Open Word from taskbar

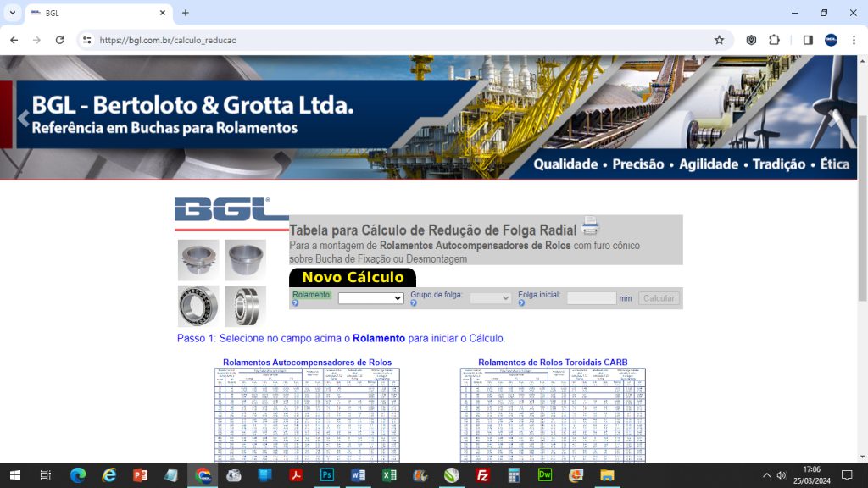tap(359, 475)
